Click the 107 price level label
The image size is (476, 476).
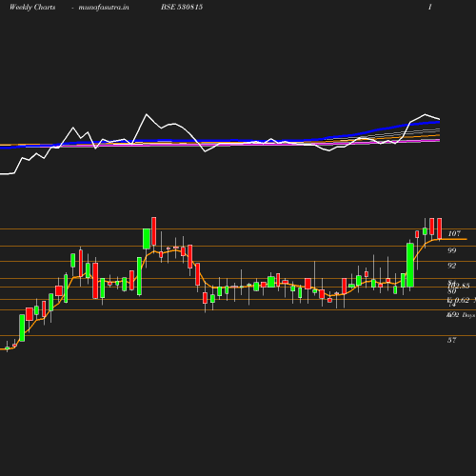click(x=454, y=233)
